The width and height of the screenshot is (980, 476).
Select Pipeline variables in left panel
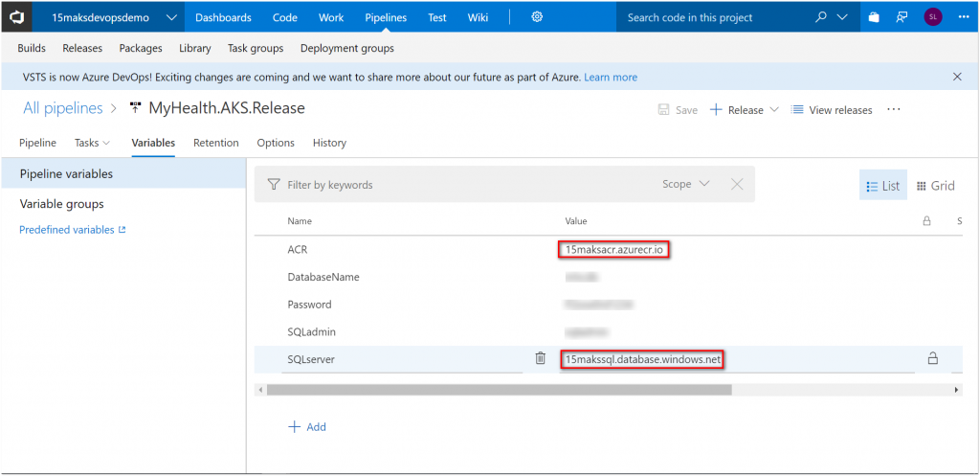pos(123,174)
